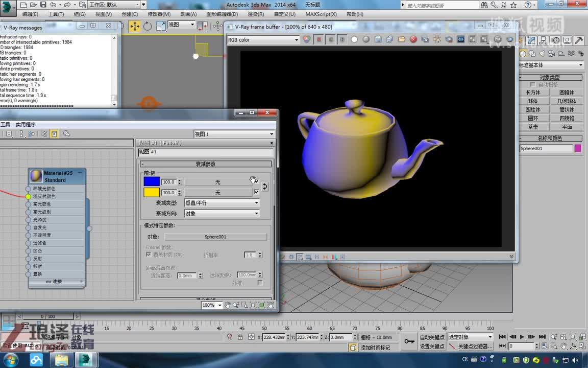Create a teapot using the 茶壶 button
Screen dimensions: 588x368
[534, 126]
